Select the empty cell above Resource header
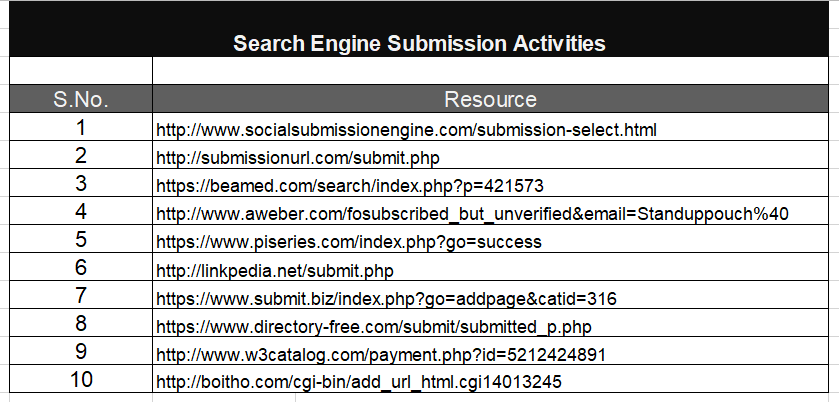Image resolution: width=839 pixels, height=402 pixels. click(490, 71)
